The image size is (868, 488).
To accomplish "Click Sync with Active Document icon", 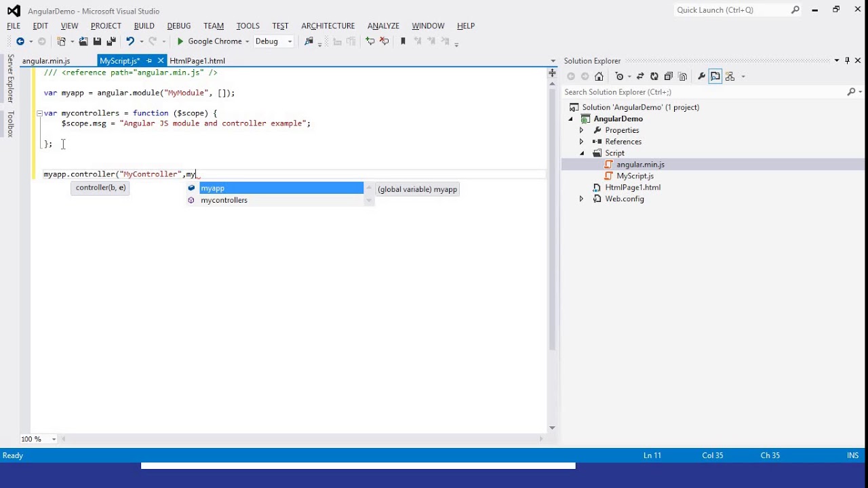I will pos(640,77).
